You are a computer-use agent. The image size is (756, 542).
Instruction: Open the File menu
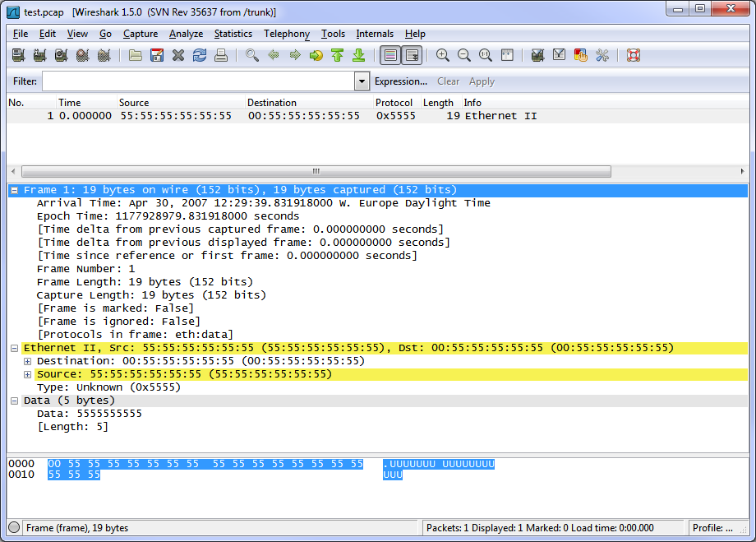pos(21,34)
